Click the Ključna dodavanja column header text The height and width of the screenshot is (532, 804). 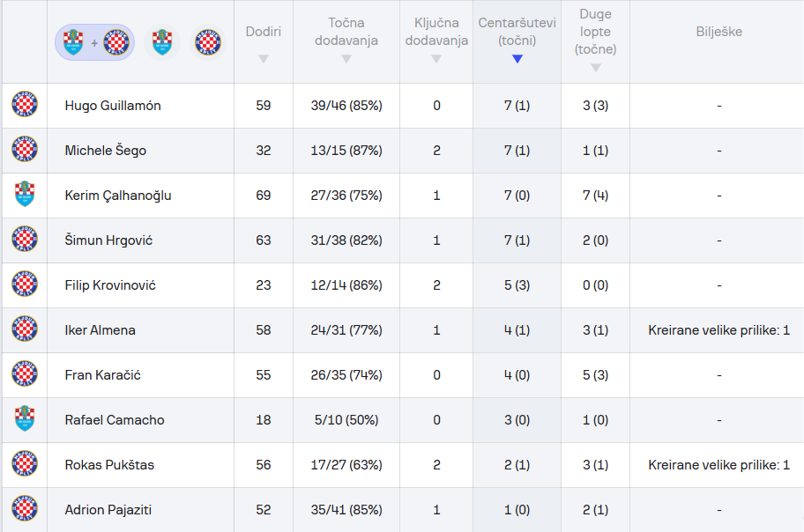coord(436,32)
